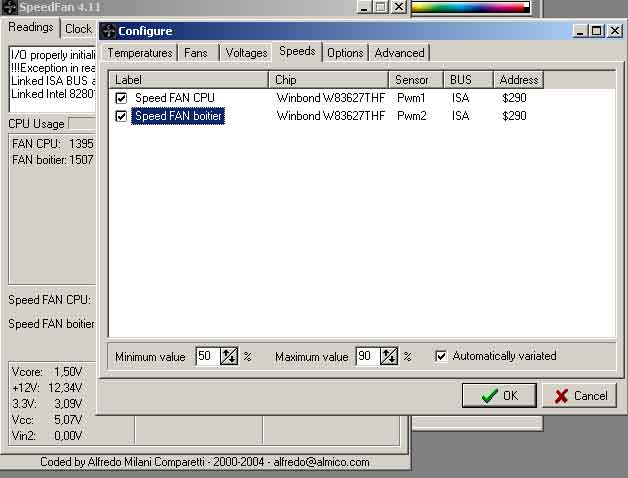Close the SpeedFan main window

tap(399, 7)
